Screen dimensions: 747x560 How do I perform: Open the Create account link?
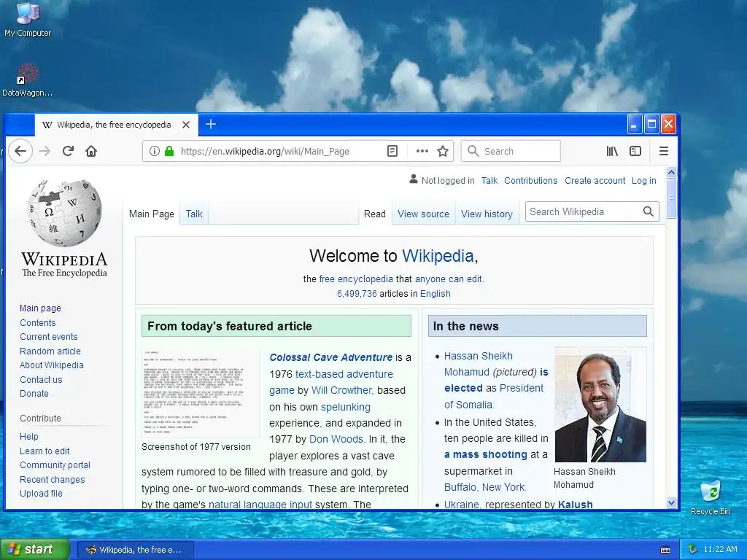tap(595, 181)
